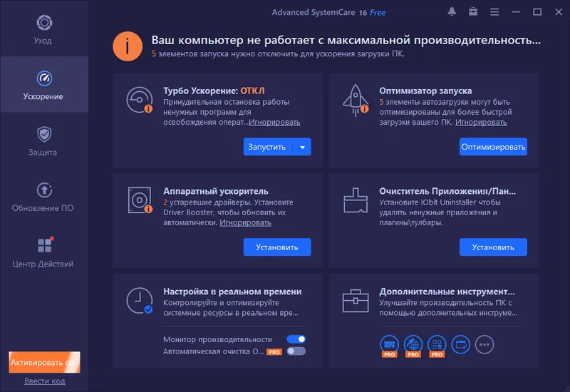This screenshot has width=570, height=392.
Task: Open the RAM memory tool PRO icon
Action: (389, 346)
